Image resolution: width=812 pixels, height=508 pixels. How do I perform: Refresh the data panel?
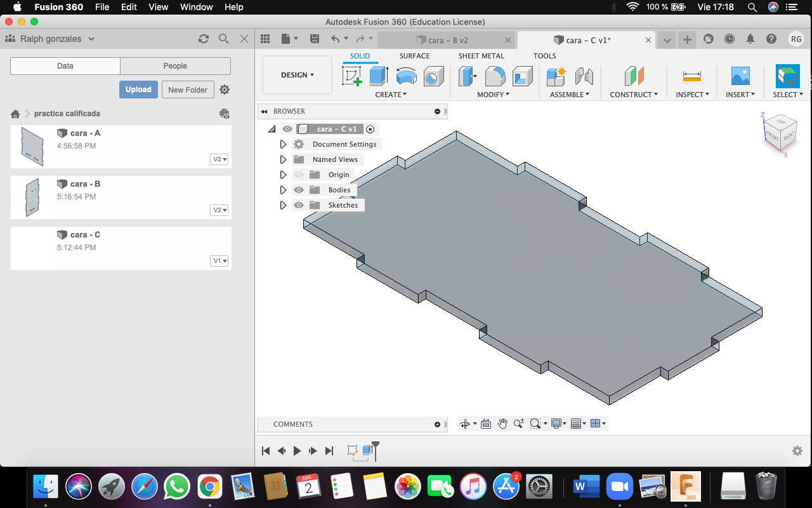(204, 39)
